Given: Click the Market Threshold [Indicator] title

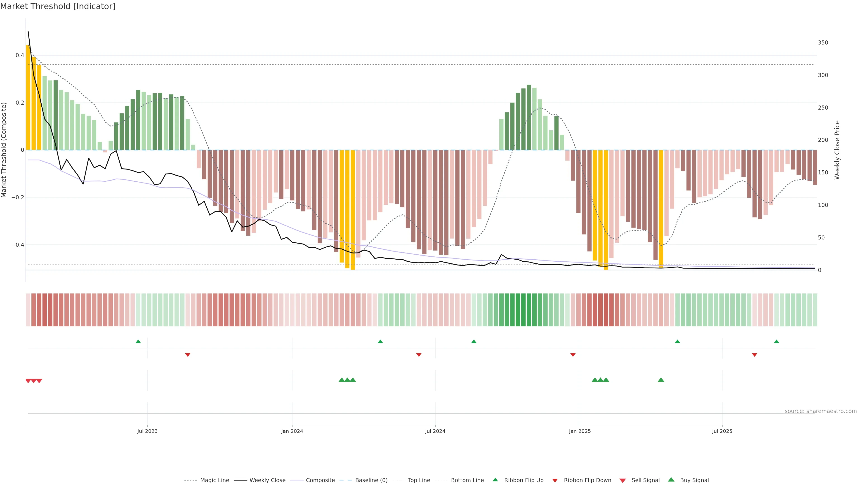Looking at the screenshot, I should 58,6.
